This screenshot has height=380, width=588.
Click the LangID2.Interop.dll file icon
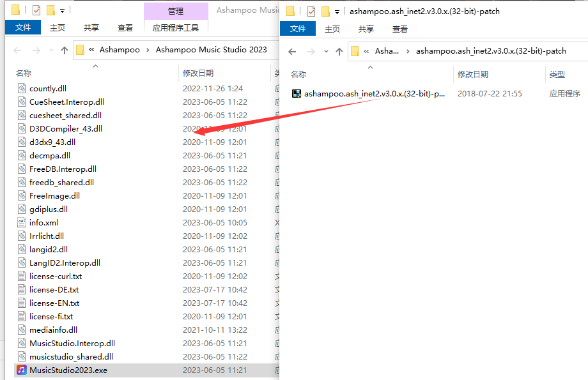coord(22,262)
